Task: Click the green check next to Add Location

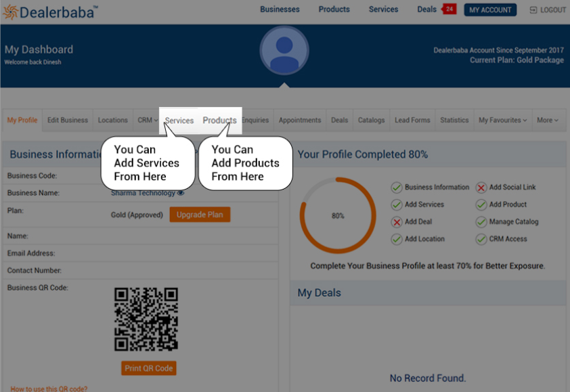Action: click(397, 239)
